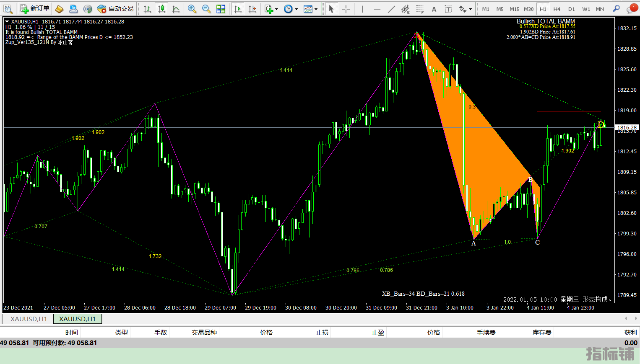Open the arrows objects icon

463,9
